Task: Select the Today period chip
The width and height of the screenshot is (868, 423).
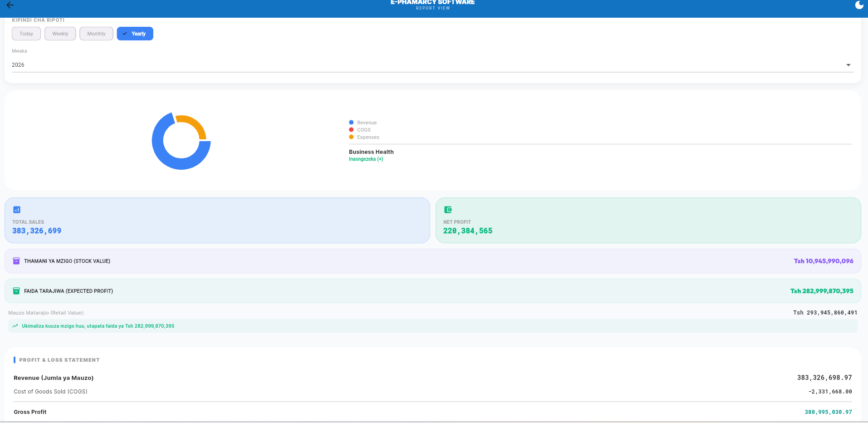Action: (x=26, y=34)
